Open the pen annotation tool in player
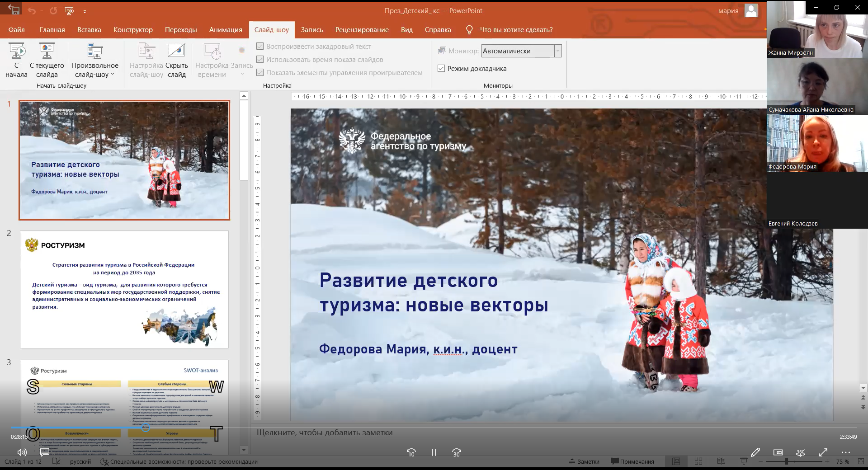The height and width of the screenshot is (470, 868). 755,452
